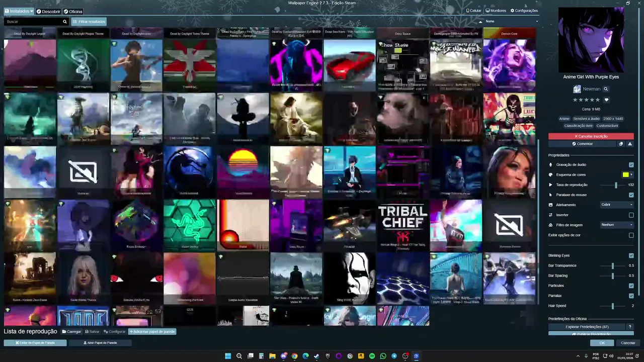Enable Exibir opções de cor checkbox
Image resolution: width=644 pixels, height=362 pixels.
[x=631, y=235]
